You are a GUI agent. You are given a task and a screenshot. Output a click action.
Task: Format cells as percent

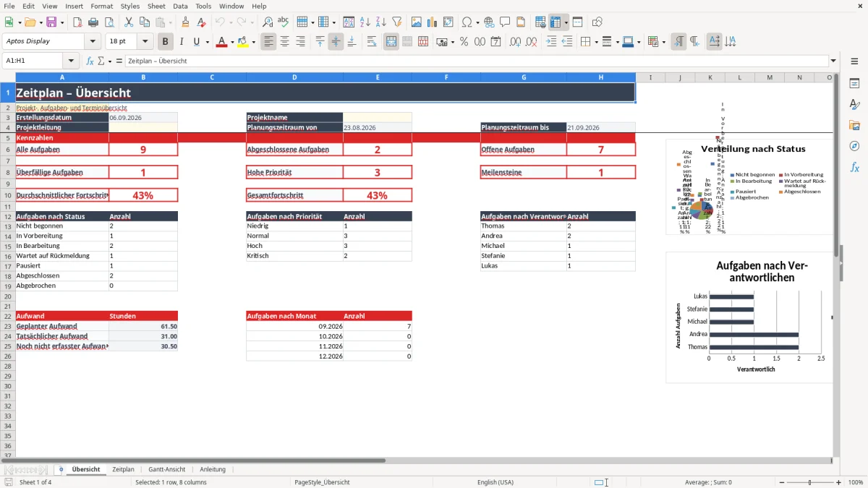tap(464, 42)
